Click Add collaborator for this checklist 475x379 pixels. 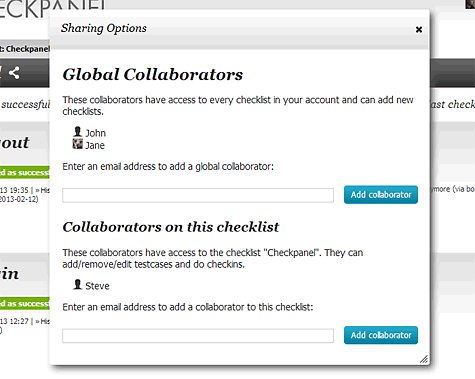[x=381, y=335]
